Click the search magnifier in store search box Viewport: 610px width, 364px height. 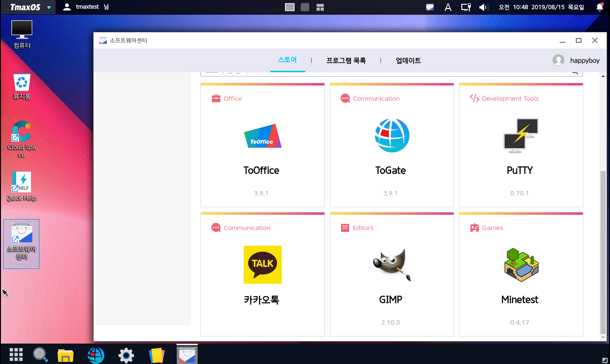(574, 72)
